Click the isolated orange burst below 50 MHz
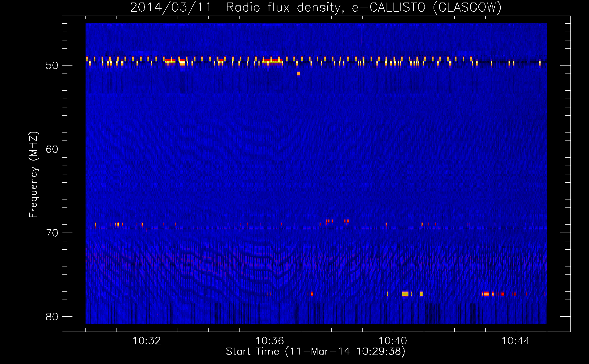 click(x=299, y=74)
